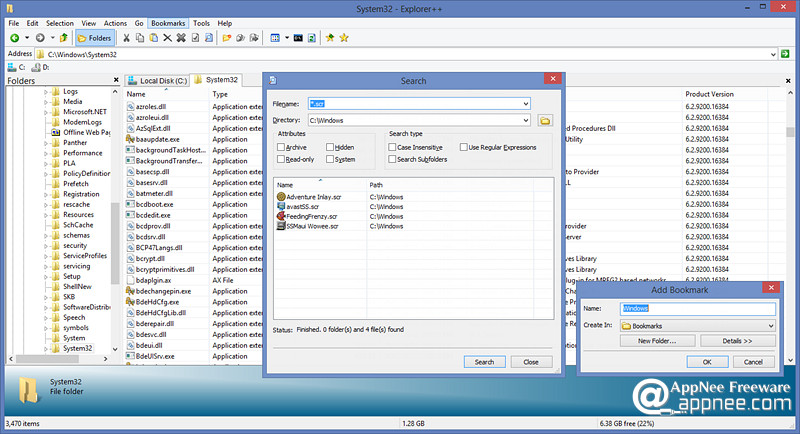The image size is (800, 434).
Task: Click the grey Forward navigation arrow
Action: (x=40, y=38)
